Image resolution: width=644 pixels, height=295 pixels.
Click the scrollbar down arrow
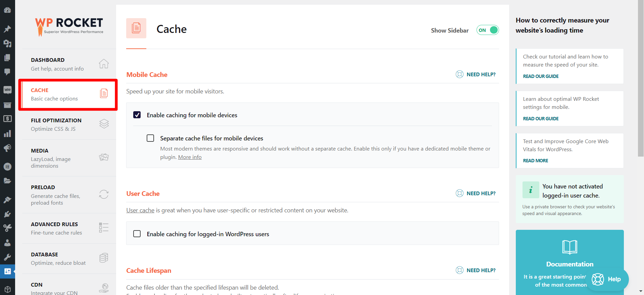[x=641, y=291]
